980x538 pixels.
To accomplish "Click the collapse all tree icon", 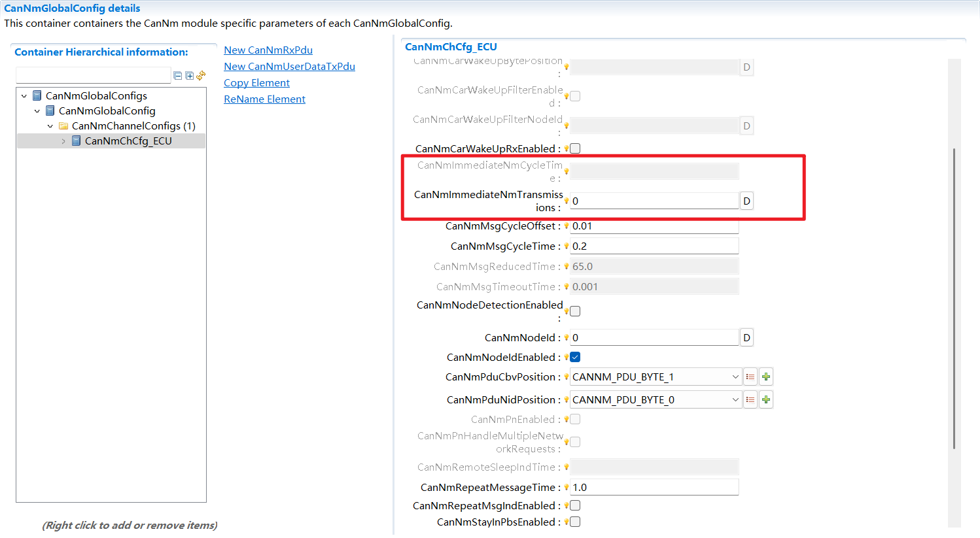I will pos(177,76).
